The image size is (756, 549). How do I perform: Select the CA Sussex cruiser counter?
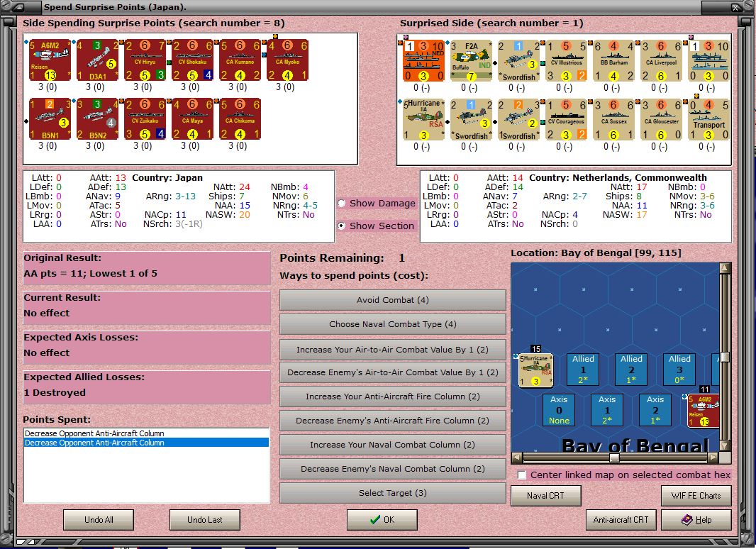click(613, 120)
